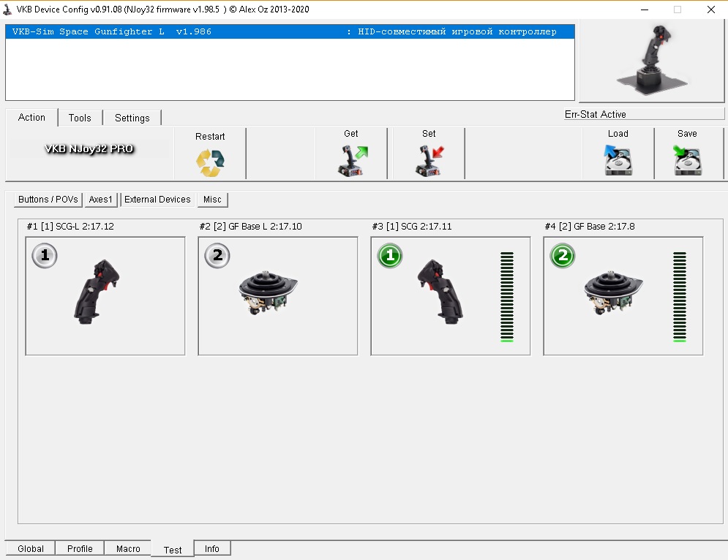Open the Settings tab
This screenshot has width=728, height=560.
pyautogui.click(x=132, y=118)
